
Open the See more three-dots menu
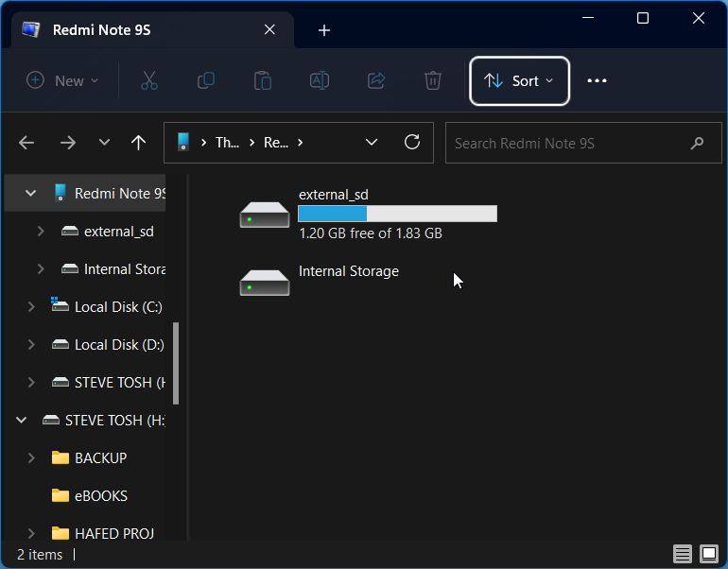coord(597,80)
